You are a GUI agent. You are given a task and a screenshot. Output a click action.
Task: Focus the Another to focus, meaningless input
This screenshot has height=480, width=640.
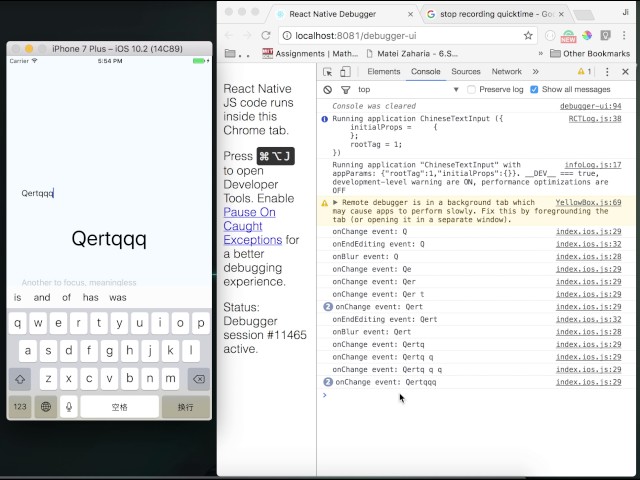click(x=108, y=282)
